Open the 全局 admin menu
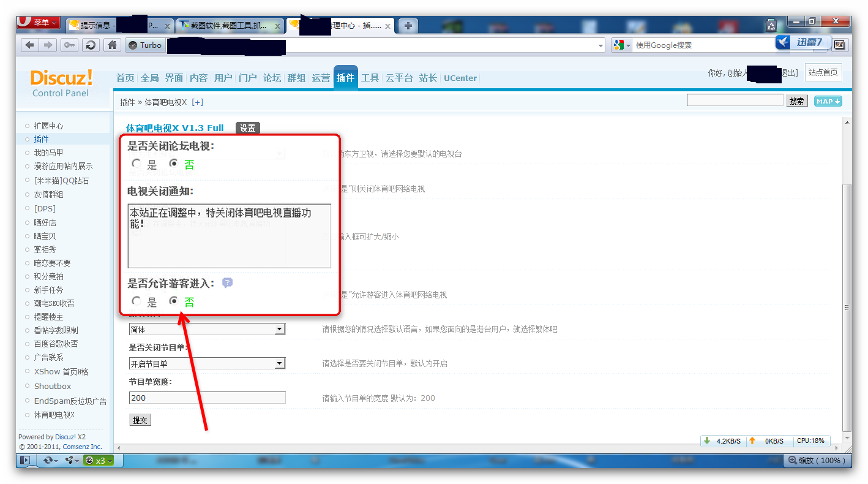 click(x=150, y=78)
